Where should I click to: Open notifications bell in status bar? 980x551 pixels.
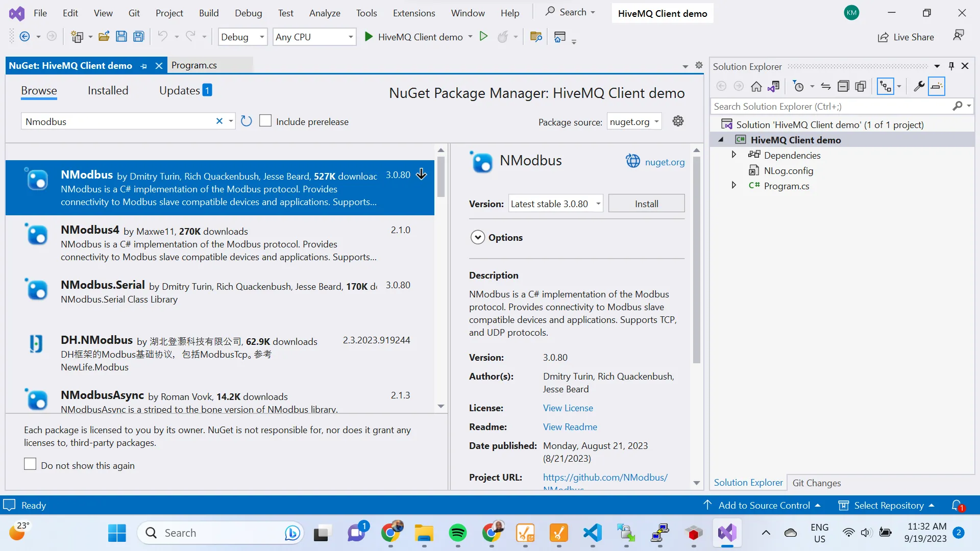(x=958, y=505)
